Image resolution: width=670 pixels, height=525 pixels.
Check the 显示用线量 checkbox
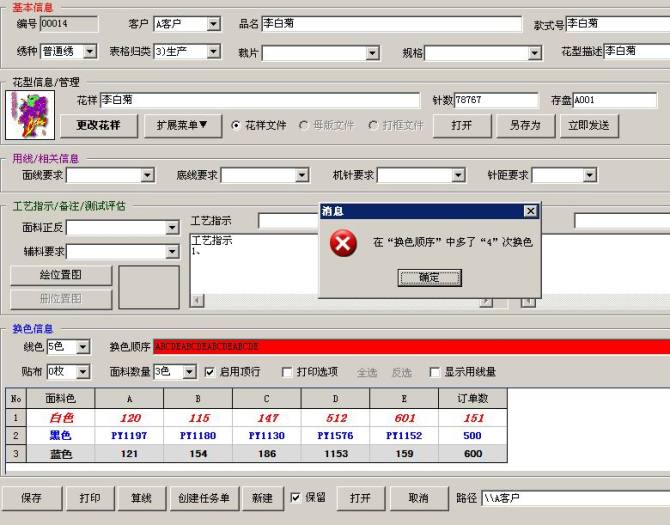point(434,372)
